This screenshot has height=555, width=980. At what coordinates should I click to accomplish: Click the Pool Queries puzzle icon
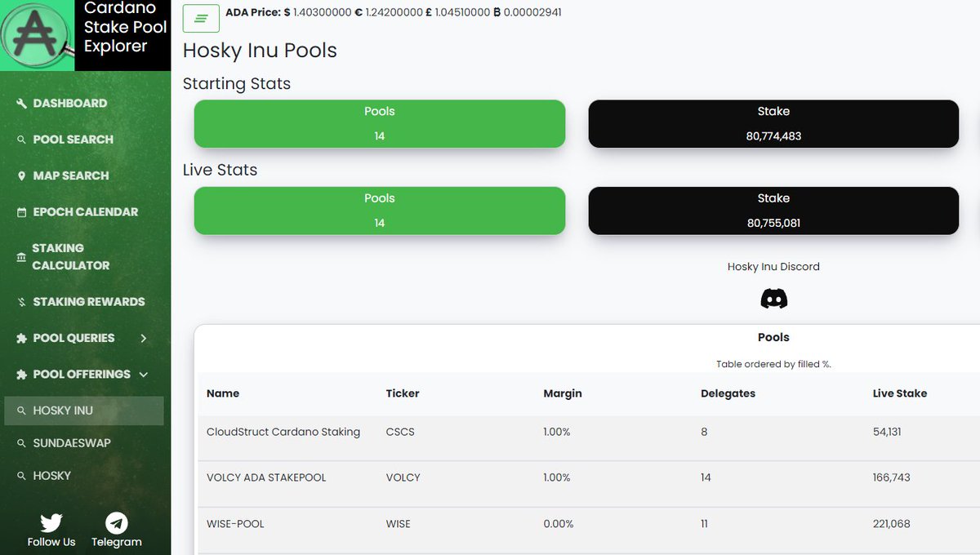pyautogui.click(x=22, y=338)
